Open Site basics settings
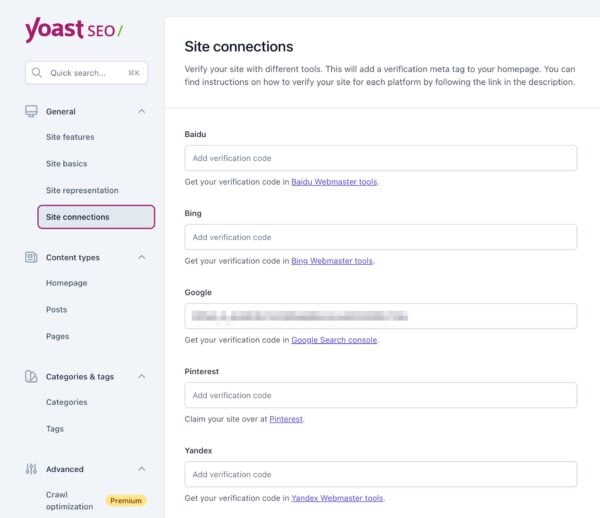600x518 pixels. pos(66,163)
